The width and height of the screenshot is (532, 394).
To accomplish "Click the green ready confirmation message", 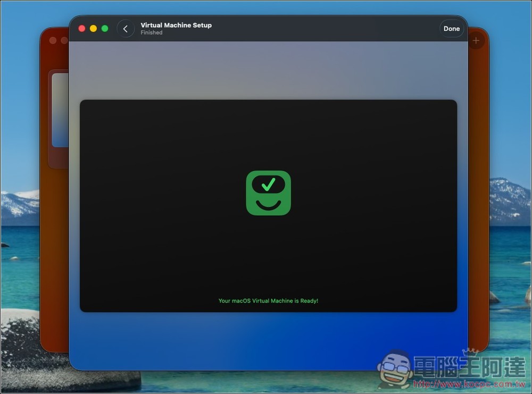I will point(268,300).
